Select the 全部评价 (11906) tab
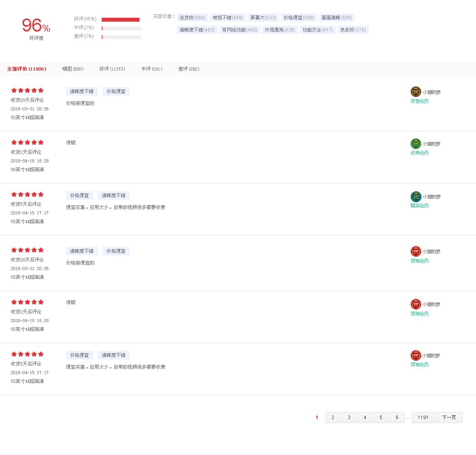Image resolution: width=476 pixels, height=455 pixels. coord(27,69)
